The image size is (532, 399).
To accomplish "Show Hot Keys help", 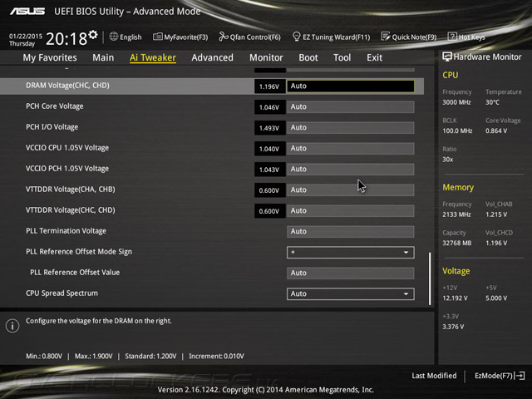I will coord(466,37).
